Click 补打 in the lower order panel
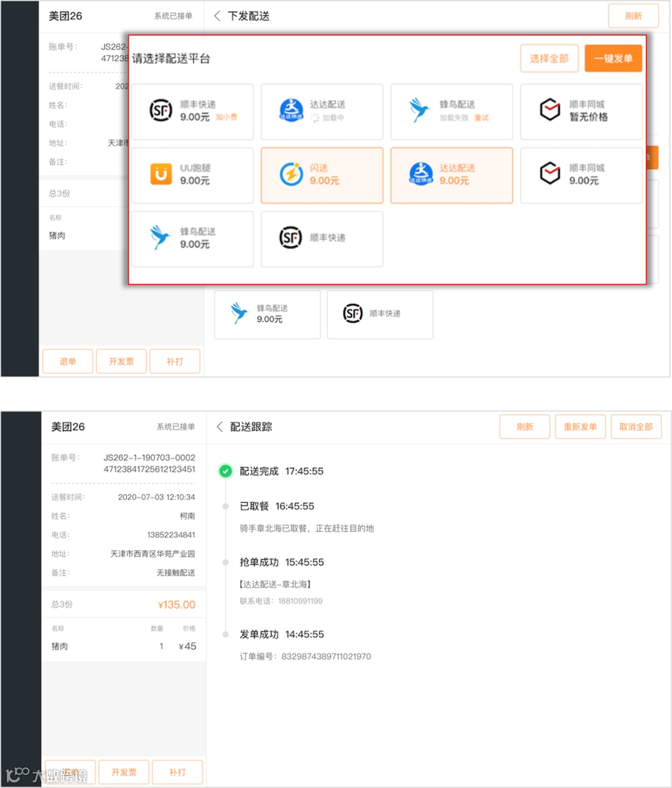Image resolution: width=672 pixels, height=788 pixels. click(177, 772)
